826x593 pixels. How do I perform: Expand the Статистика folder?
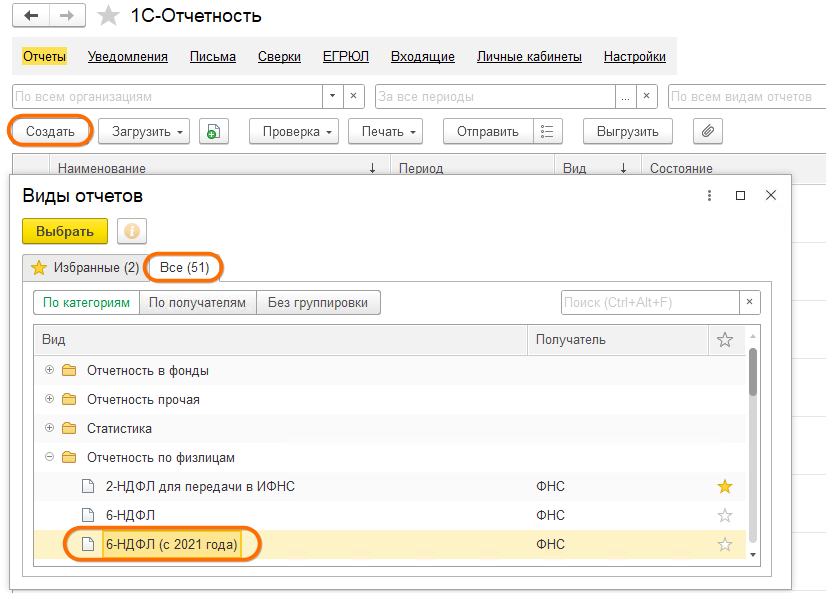click(50, 428)
